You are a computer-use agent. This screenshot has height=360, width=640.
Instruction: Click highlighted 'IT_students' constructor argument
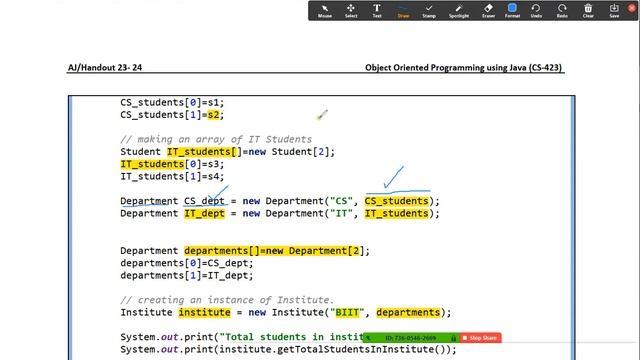(x=396, y=213)
